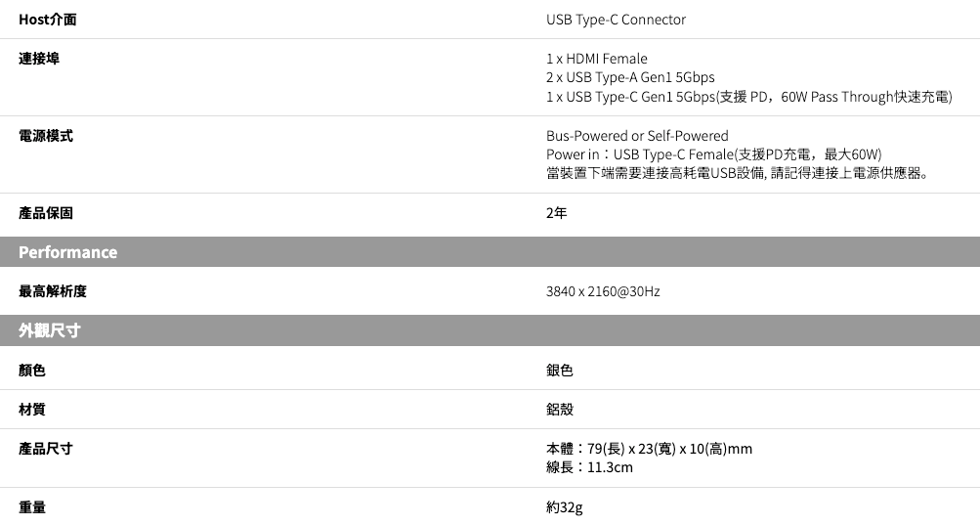The width and height of the screenshot is (980, 525).
Task: Click the 最高解析度 row label
Action: 53,291
